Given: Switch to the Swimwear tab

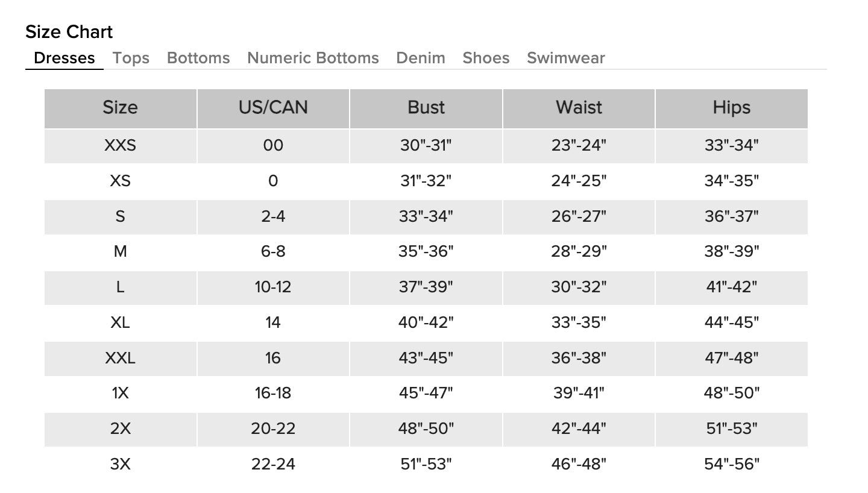Looking at the screenshot, I should (x=566, y=58).
